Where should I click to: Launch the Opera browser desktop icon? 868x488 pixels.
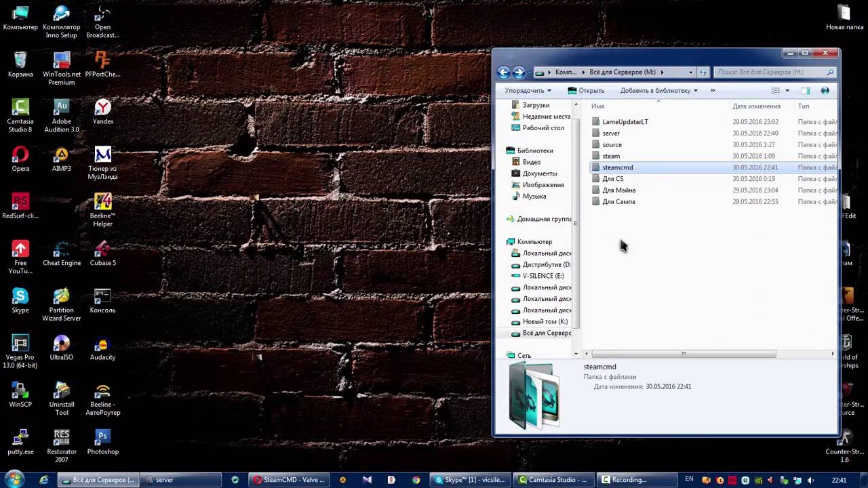(20, 159)
